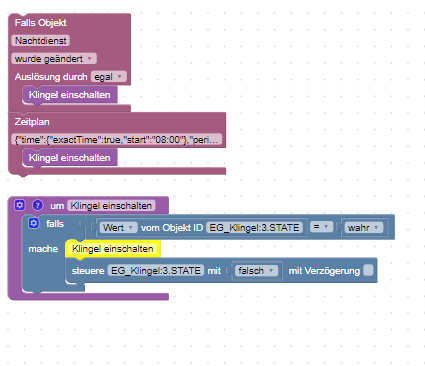Image resolution: width=425 pixels, height=366 pixels.
Task: Open the 'Wert' attribute dropdown
Action: coord(118,228)
